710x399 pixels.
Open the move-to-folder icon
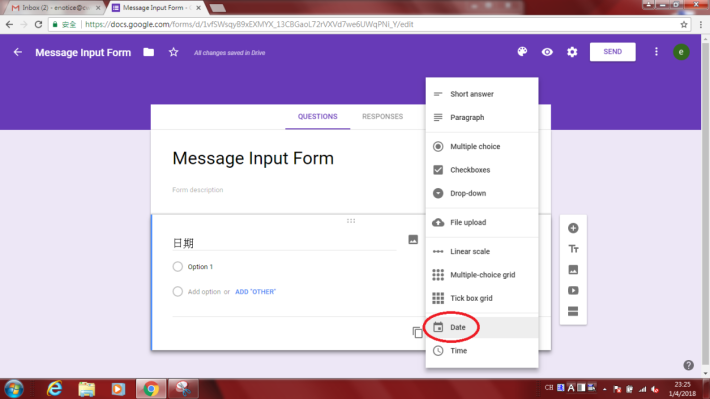(149, 52)
